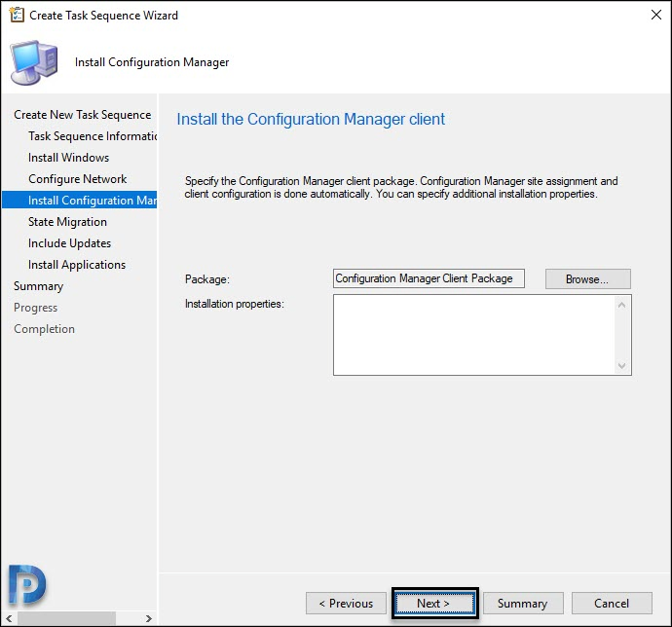Go to the Install Windows step
The width and height of the screenshot is (672, 627).
68,158
